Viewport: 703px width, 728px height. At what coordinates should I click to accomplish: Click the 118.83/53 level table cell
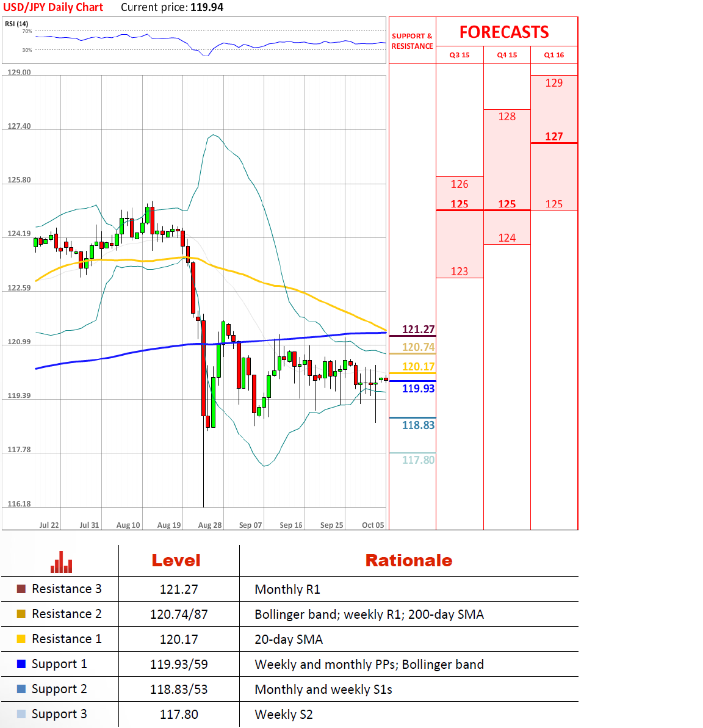tap(179, 690)
